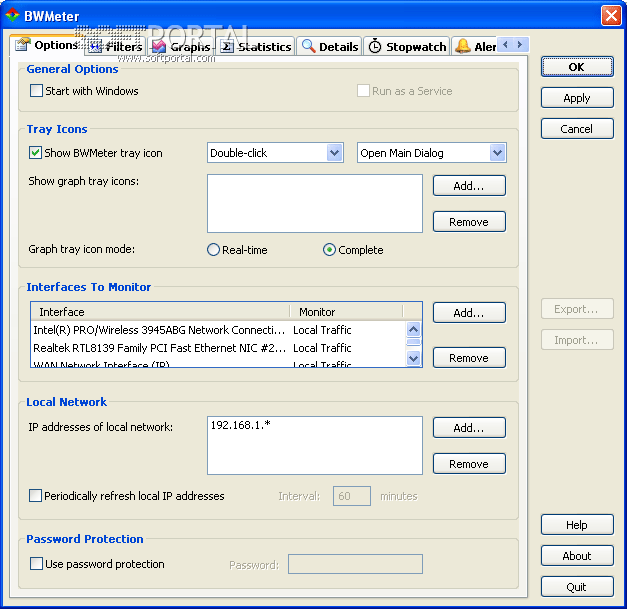627x609 pixels.
Task: Enable Start with Windows checkbox
Action: pos(36,91)
